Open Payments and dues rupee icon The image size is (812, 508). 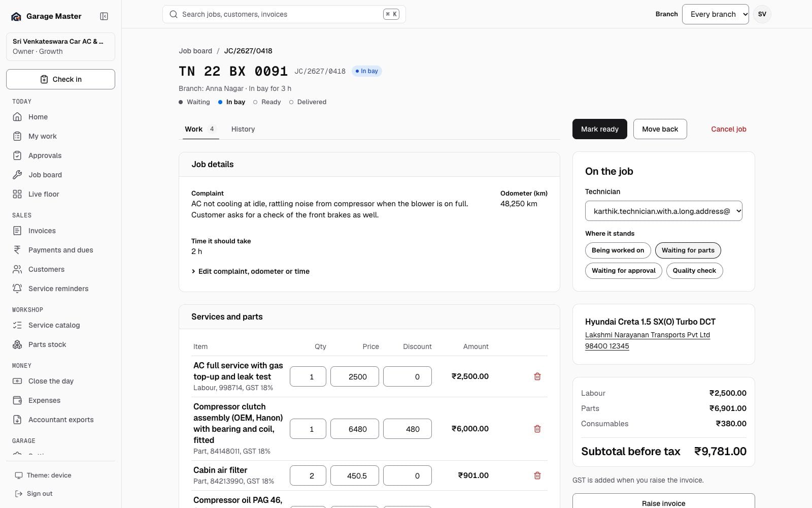[17, 250]
